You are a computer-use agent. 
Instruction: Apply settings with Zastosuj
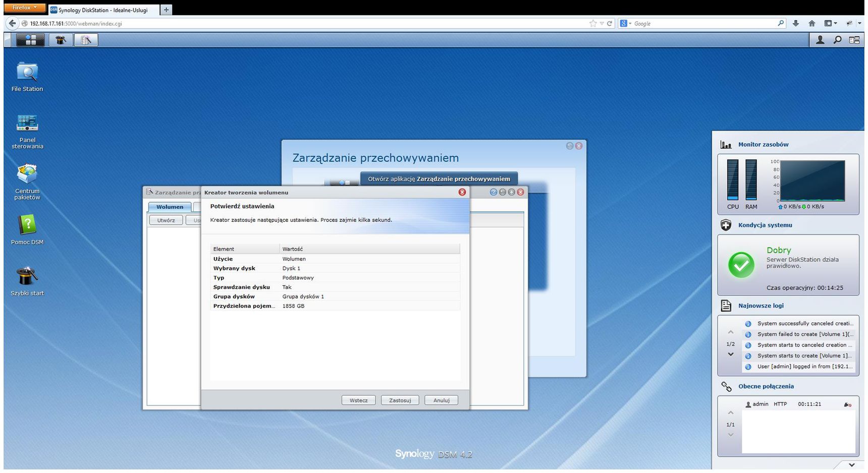point(400,400)
